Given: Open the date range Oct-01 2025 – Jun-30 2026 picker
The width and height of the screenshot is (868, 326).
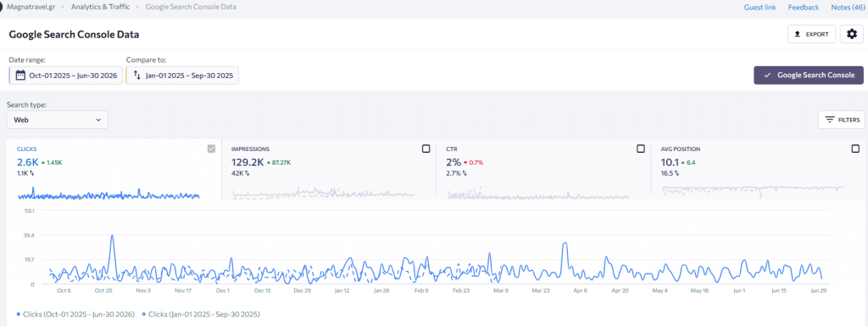Looking at the screenshot, I should pyautogui.click(x=66, y=76).
